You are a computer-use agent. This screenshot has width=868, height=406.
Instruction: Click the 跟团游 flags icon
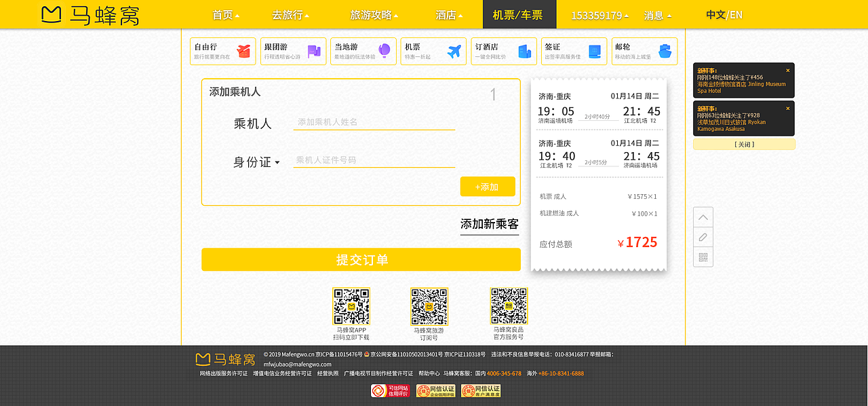313,50
